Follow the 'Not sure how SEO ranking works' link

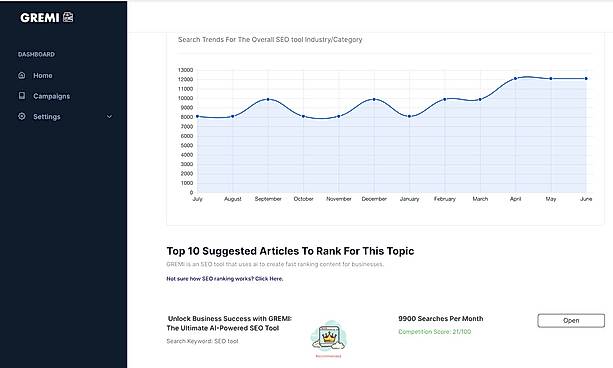[225, 279]
